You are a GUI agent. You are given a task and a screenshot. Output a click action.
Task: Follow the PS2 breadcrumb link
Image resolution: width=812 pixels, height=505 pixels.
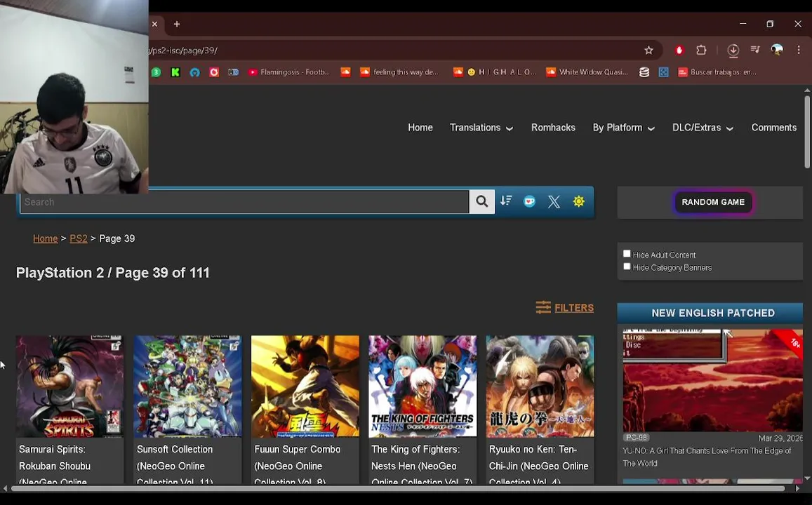[78, 238]
